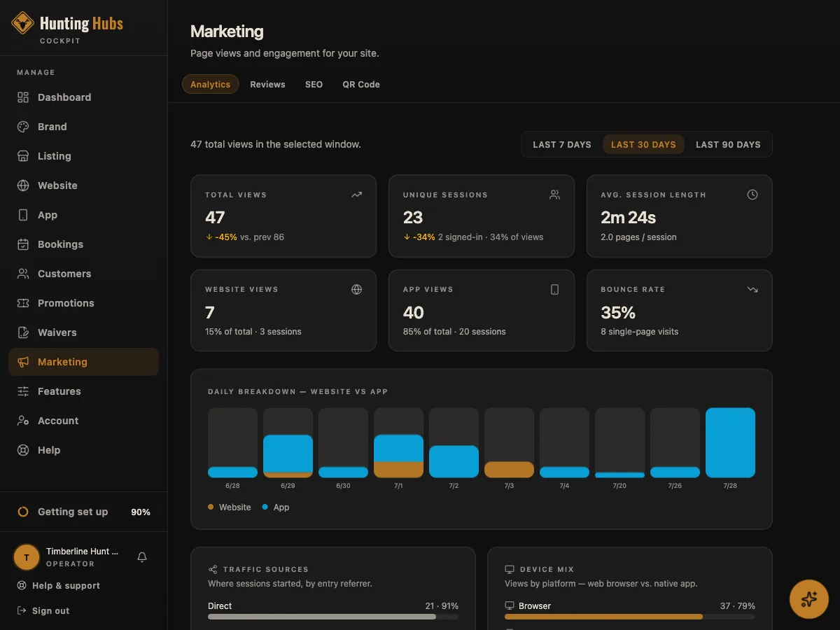Open the QR Code tab
This screenshot has height=630, width=840.
coord(361,84)
